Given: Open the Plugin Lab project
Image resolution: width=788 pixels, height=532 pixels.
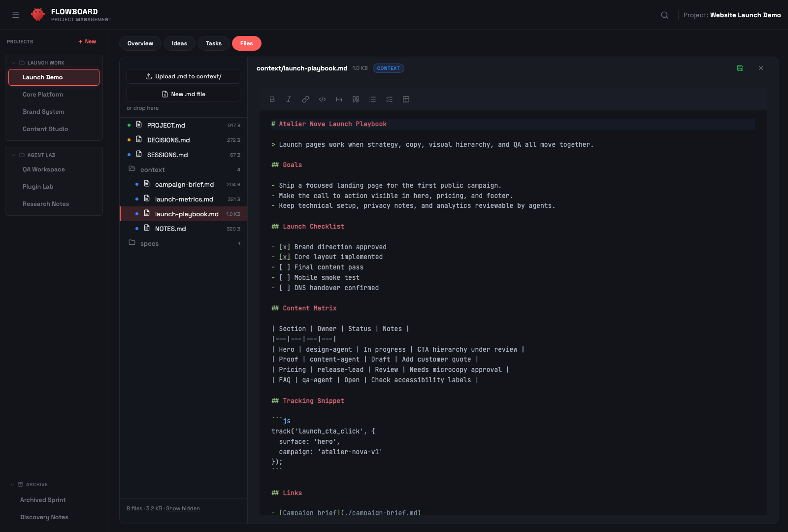Looking at the screenshot, I should 54,187.
